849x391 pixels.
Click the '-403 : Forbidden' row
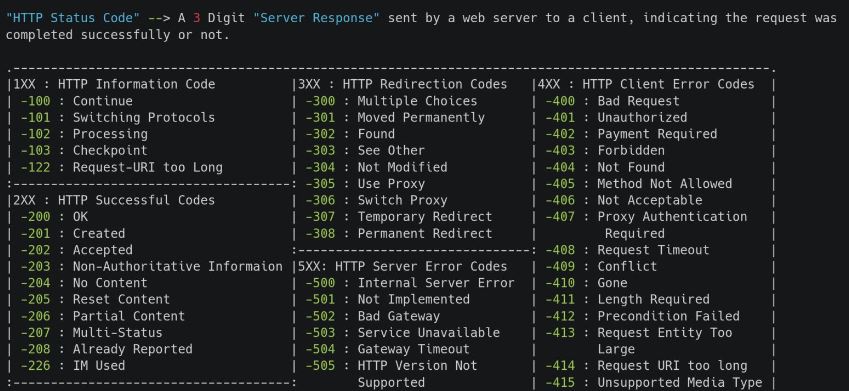coord(605,151)
